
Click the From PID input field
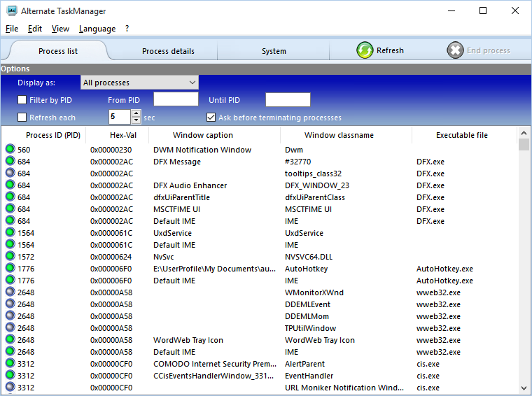click(176, 99)
